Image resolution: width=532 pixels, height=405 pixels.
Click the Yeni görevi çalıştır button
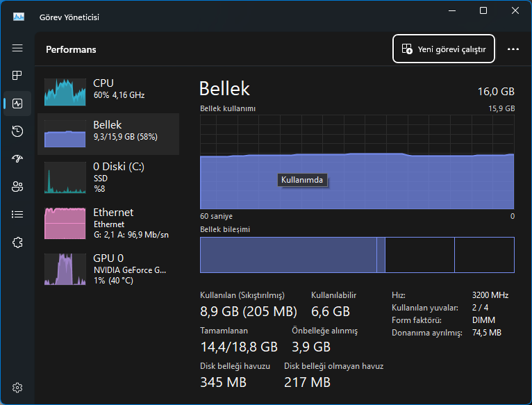444,49
